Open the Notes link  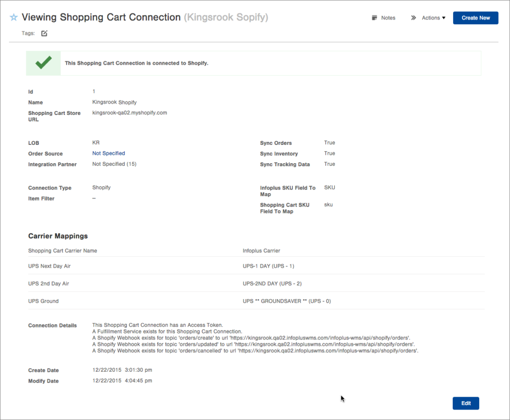(x=388, y=18)
